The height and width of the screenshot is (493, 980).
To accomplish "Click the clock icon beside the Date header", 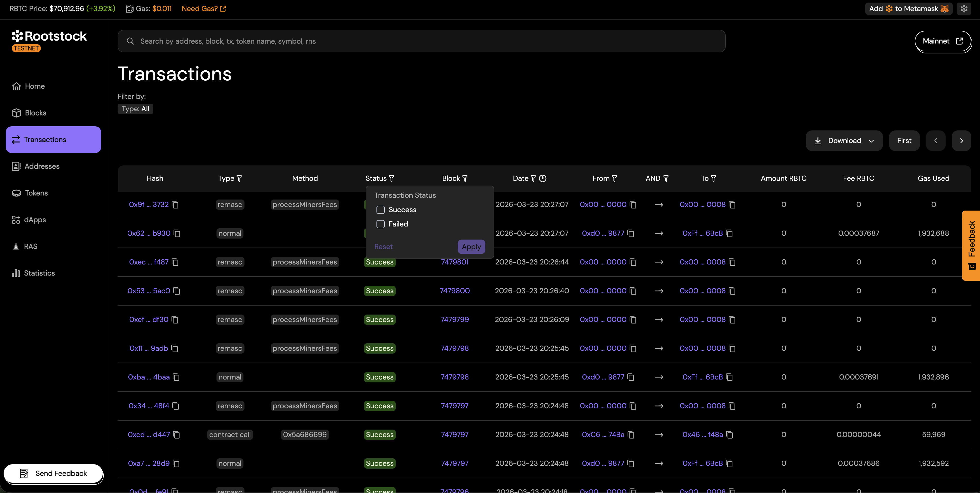I will (x=543, y=178).
